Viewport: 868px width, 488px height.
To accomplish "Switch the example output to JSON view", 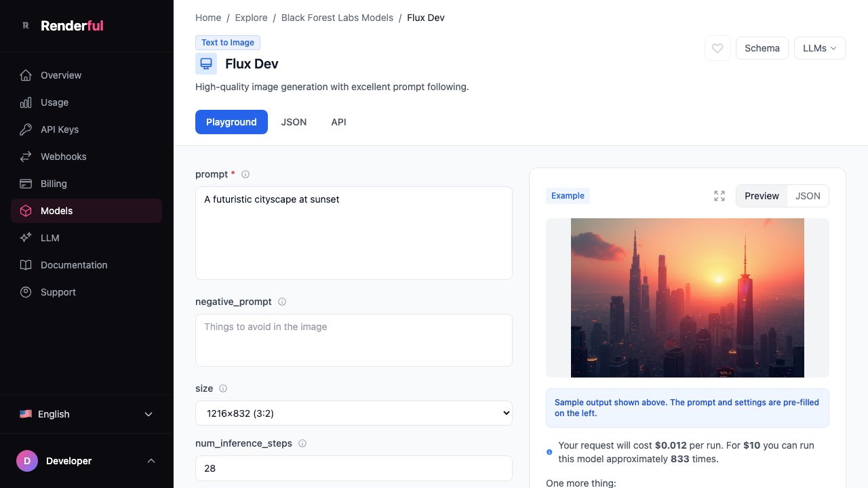I will tap(808, 196).
